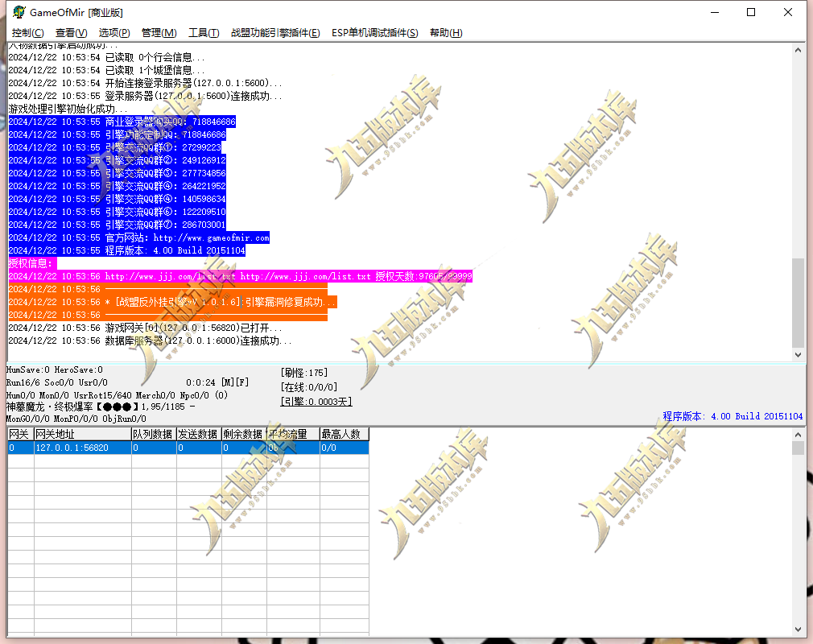813x644 pixels.
Task: Click the GameOfMir app icon in title bar
Action: point(19,12)
